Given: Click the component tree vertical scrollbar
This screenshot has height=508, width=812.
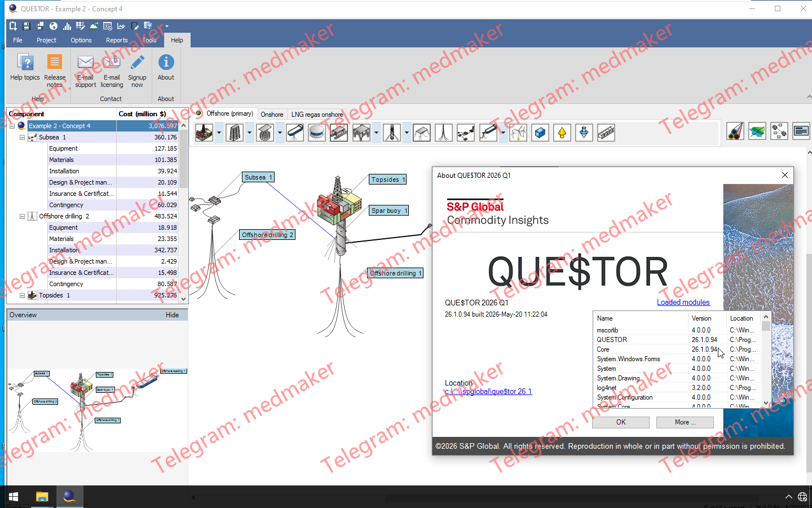Looking at the screenshot, I should tap(184, 212).
